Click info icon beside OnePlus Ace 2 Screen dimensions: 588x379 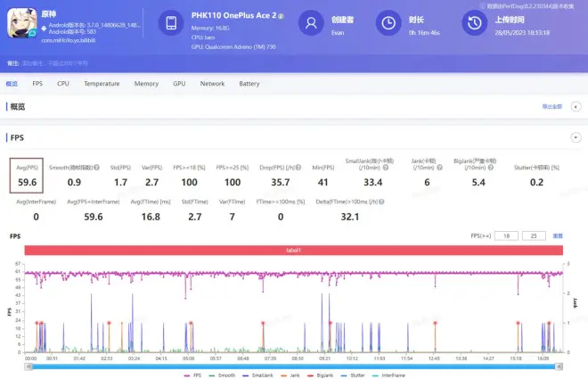point(282,16)
